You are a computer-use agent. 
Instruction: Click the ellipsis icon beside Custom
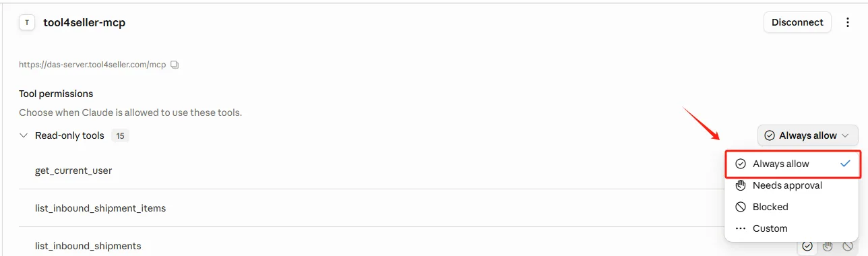pyautogui.click(x=741, y=228)
